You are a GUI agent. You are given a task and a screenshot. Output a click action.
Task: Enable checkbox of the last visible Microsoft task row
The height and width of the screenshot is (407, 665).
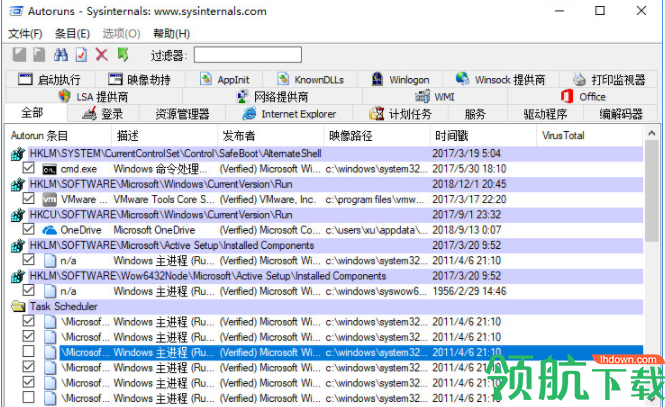click(28, 397)
